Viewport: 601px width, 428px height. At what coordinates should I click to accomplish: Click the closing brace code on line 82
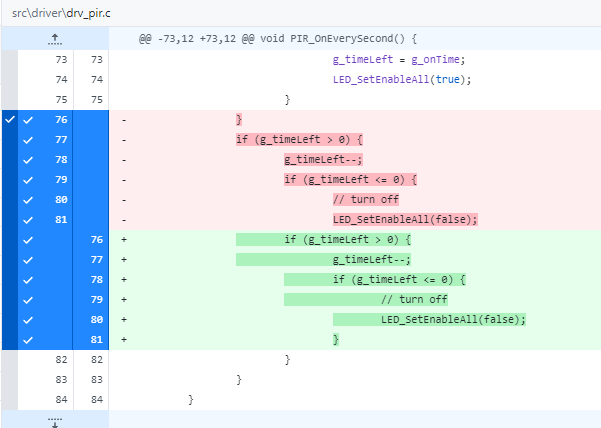pos(287,359)
